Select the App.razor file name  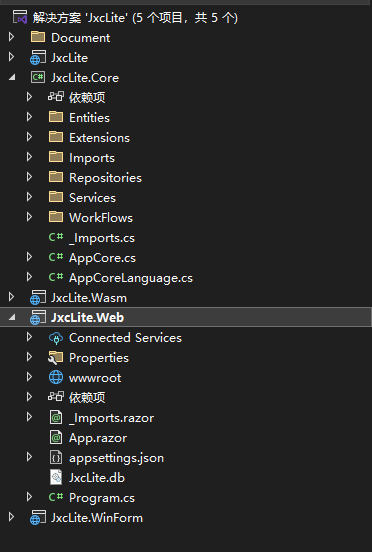[98, 438]
